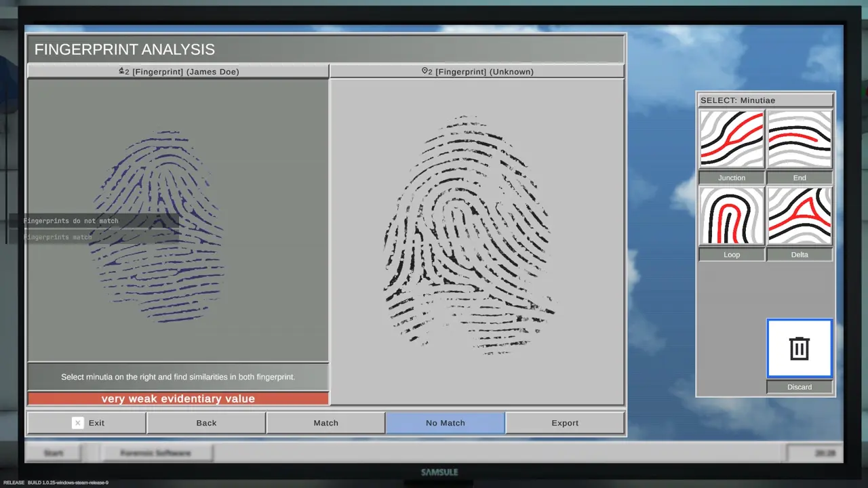
Task: Click the Delta label button
Action: pyautogui.click(x=800, y=255)
